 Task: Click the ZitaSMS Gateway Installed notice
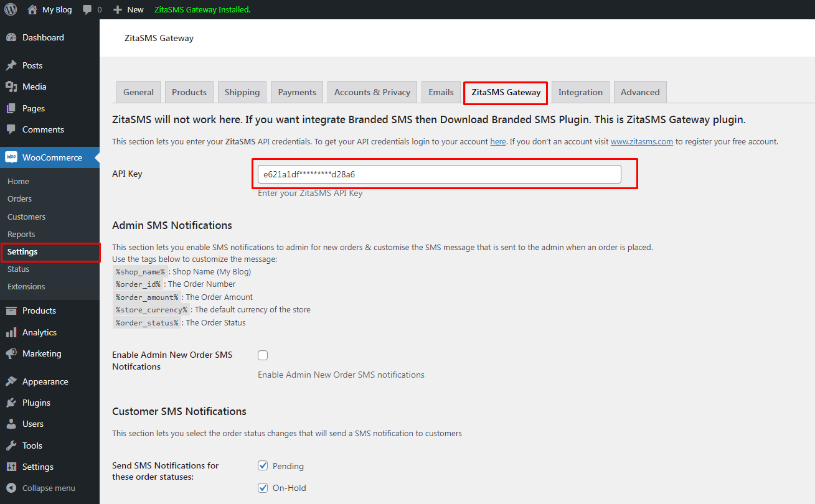coord(202,10)
